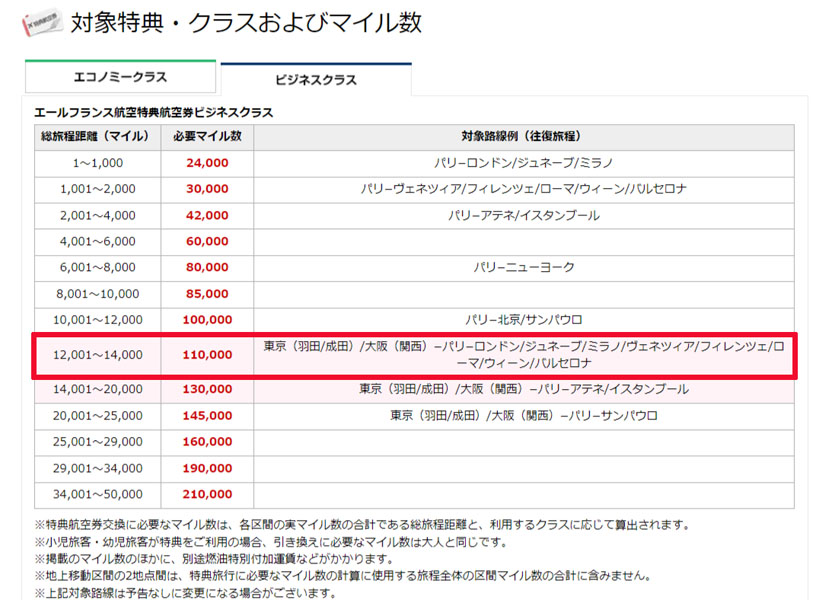Click the 1～1,000 distance cell
The image size is (813, 600).
click(97, 163)
